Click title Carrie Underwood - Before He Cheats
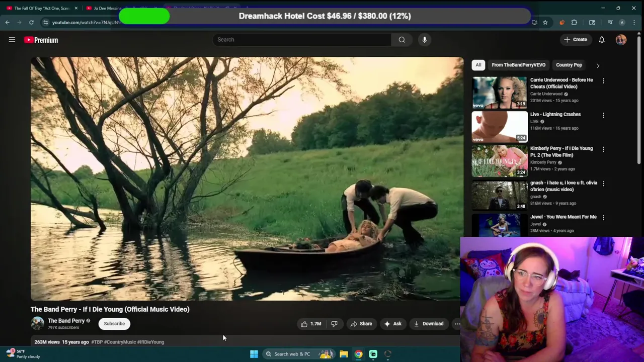Image resolution: width=644 pixels, height=362 pixels. coord(561,83)
